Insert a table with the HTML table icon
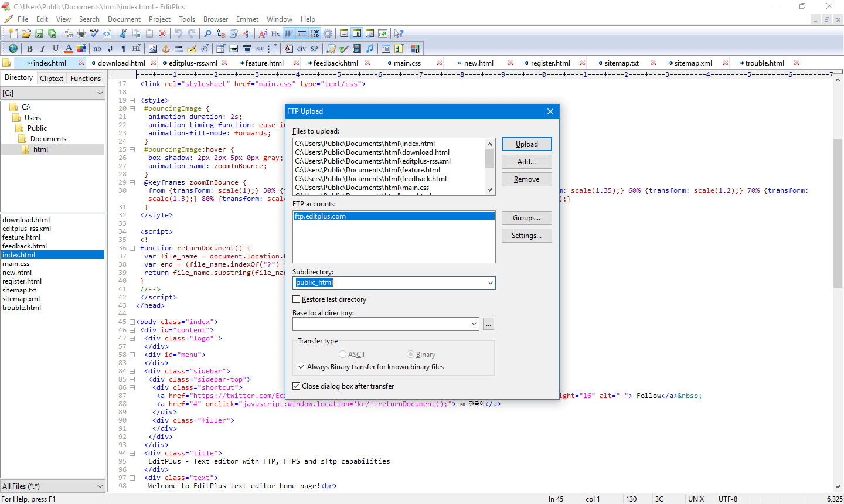 point(221,49)
